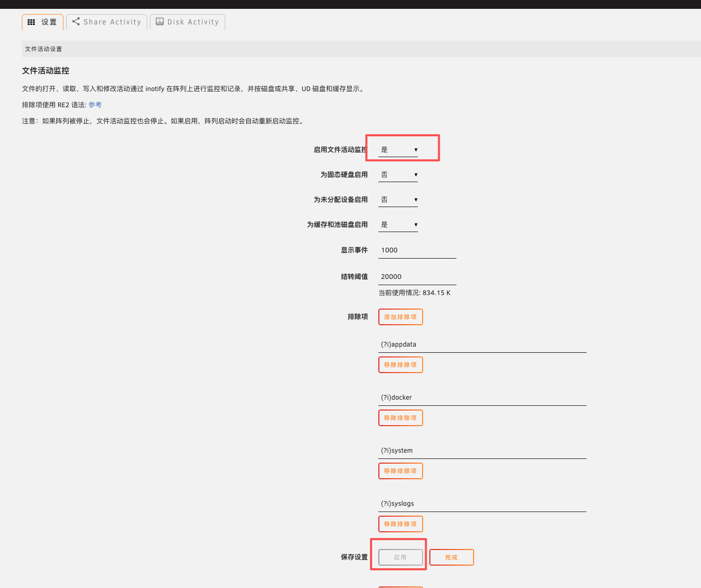This screenshot has height=588, width=701.
Task: Expand the 为固态硬盘启用 dropdown
Action: [398, 175]
